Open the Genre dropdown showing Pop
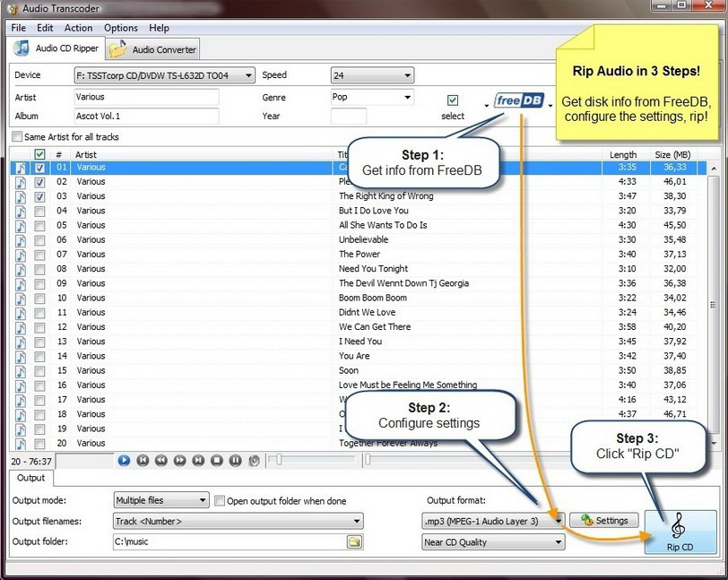The image size is (728, 580). click(x=372, y=97)
